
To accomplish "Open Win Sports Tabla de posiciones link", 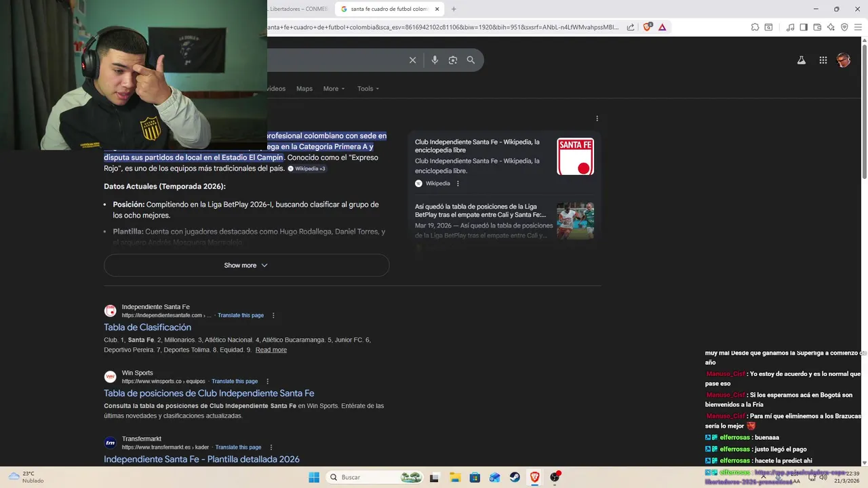I will click(x=209, y=393).
